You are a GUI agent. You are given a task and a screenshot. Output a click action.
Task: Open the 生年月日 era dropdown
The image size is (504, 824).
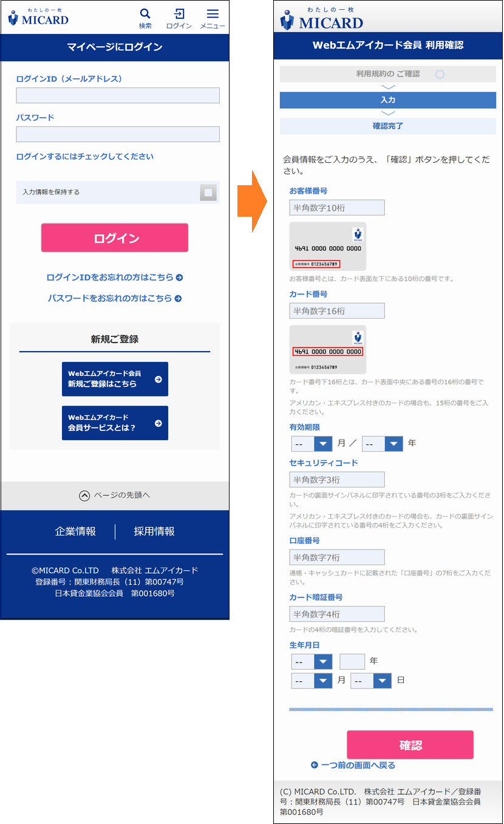tap(312, 661)
